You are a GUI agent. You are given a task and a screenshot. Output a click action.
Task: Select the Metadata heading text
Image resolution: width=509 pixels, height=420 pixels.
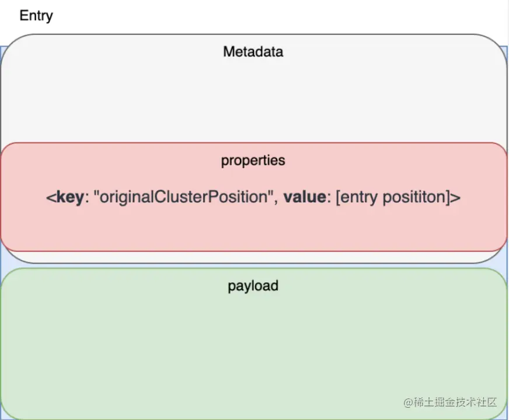pos(253,52)
